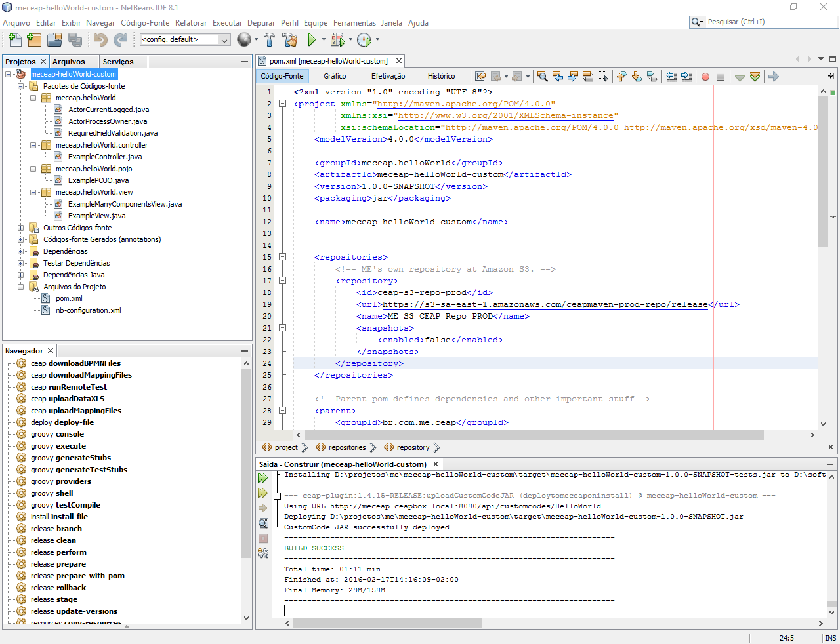Image resolution: width=840 pixels, height=644 pixels.
Task: Debug project from the toolbar icon
Action: tap(337, 40)
